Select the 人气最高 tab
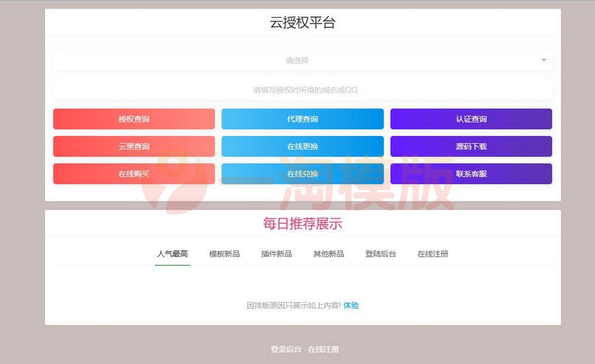Viewport: 595px width, 364px height. 173,254
